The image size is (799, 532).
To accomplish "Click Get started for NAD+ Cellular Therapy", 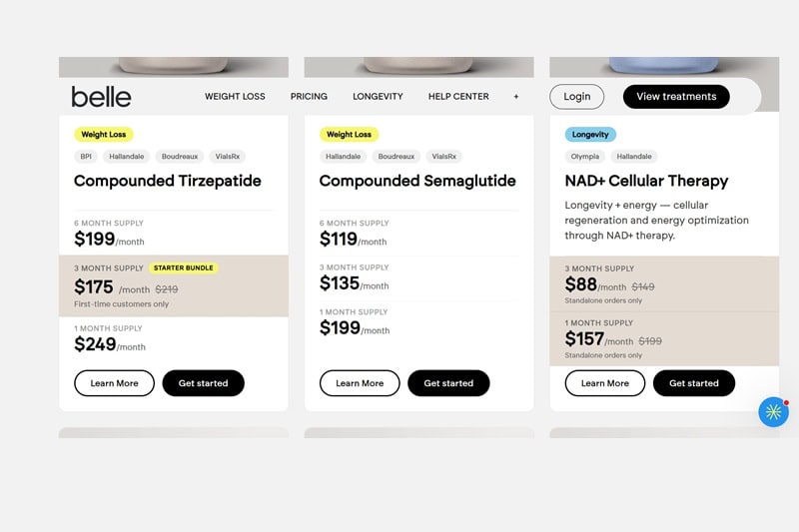I will pyautogui.click(x=694, y=383).
